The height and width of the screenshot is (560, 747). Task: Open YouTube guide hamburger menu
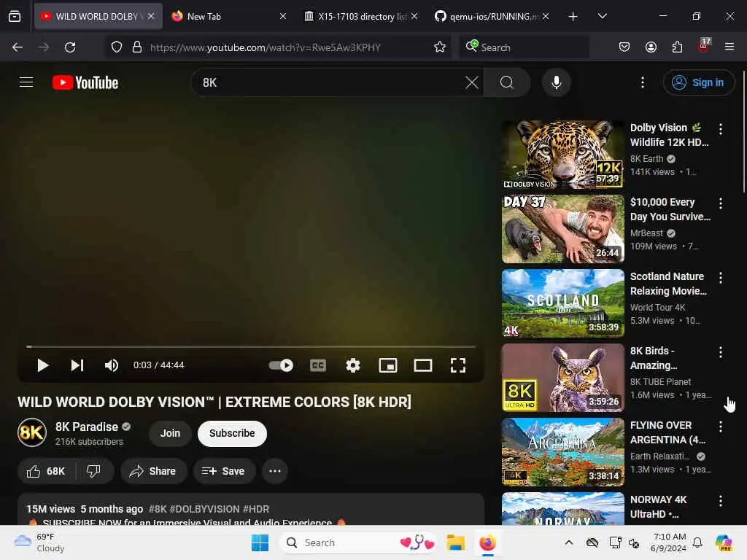(x=26, y=82)
